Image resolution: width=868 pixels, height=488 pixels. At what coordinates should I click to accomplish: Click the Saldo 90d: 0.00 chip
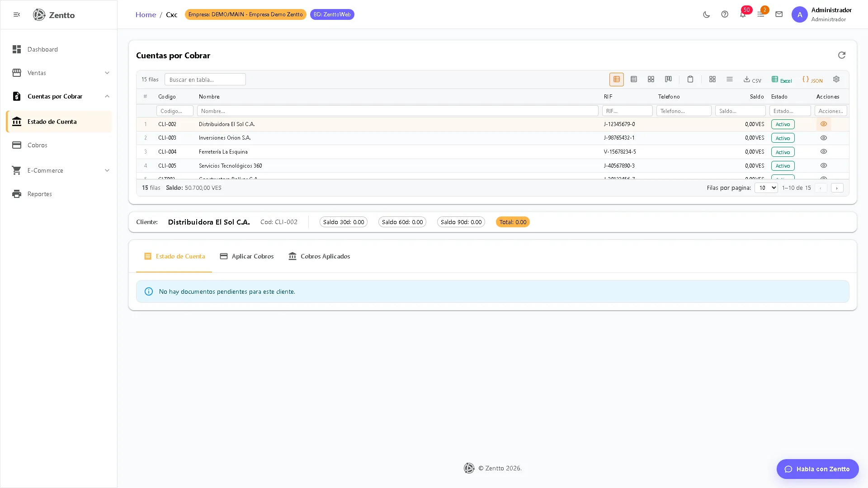(x=461, y=222)
